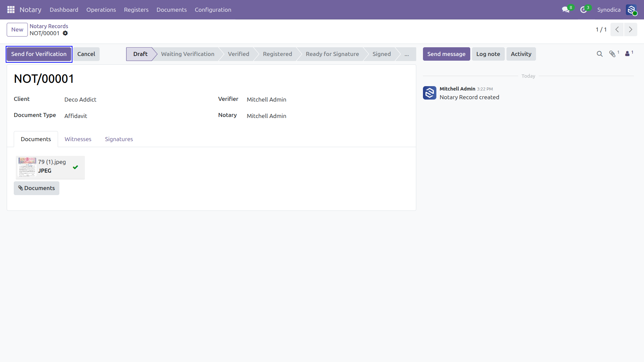The image size is (644, 362).
Task: Open user avatar menu in navbar
Action: coord(632,10)
